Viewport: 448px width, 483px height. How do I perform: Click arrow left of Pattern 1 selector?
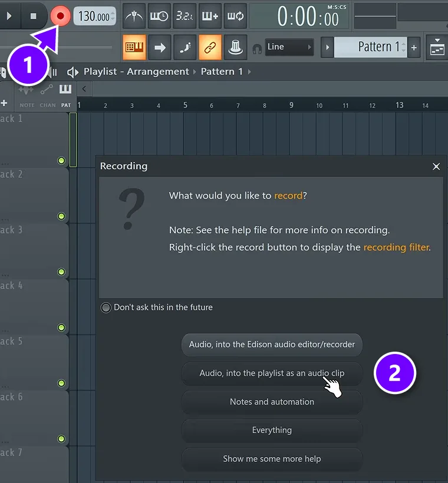pos(327,47)
